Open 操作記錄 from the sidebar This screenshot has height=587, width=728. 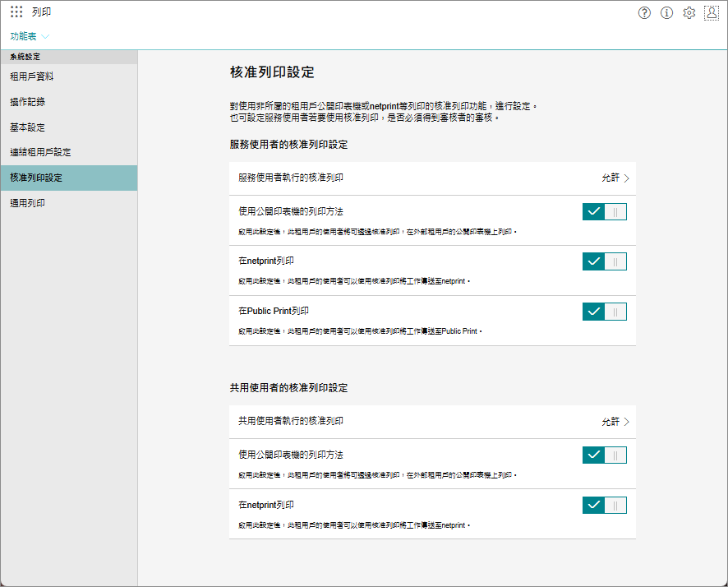pyautogui.click(x=27, y=102)
